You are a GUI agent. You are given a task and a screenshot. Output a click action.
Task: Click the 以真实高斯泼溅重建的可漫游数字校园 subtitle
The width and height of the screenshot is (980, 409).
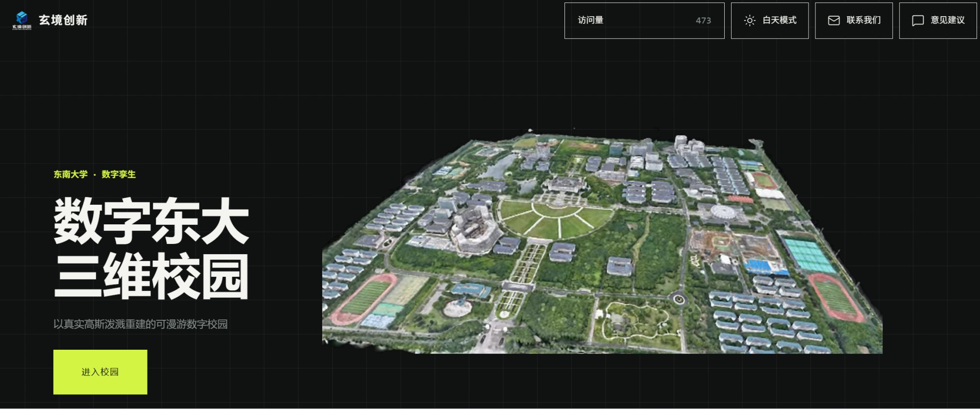[141, 324]
